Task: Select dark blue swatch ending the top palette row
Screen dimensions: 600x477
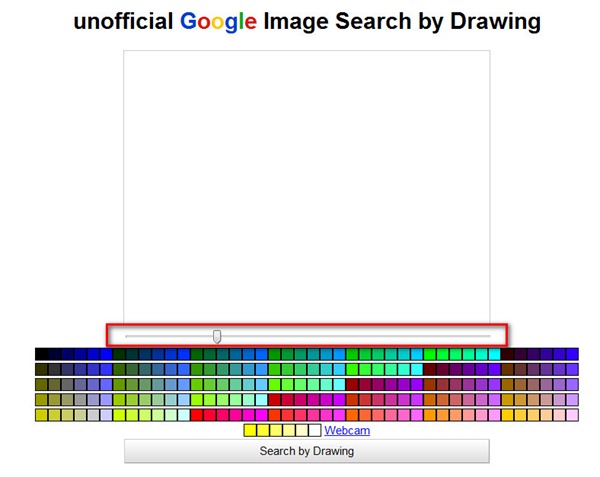Action: [x=572, y=354]
